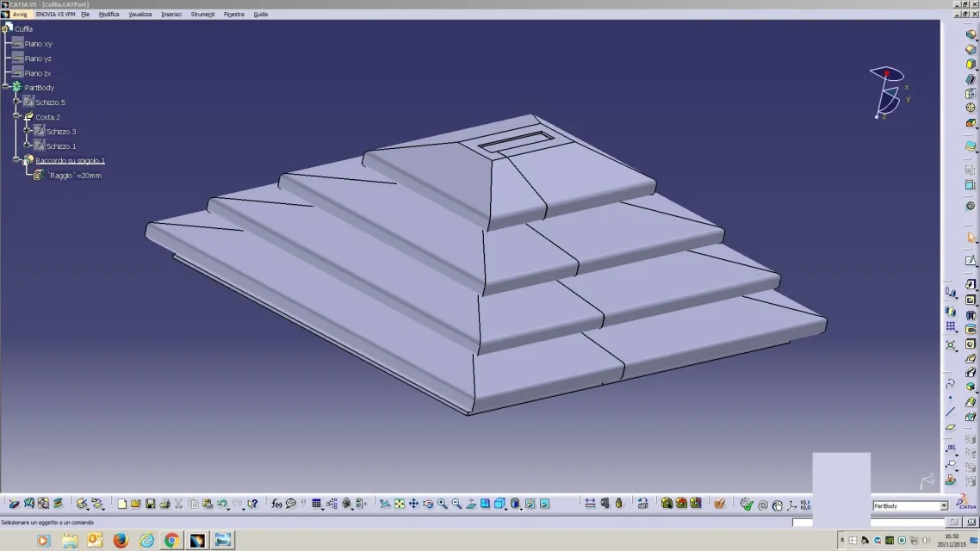Screen dimensions: 980x551
Task: Click the Paste clipboard icon
Action: pos(208,504)
